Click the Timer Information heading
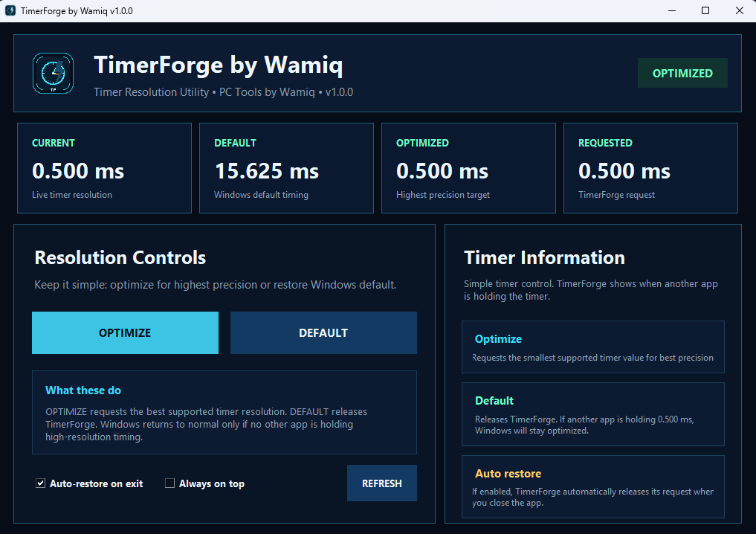The height and width of the screenshot is (534, 756). pos(544,257)
